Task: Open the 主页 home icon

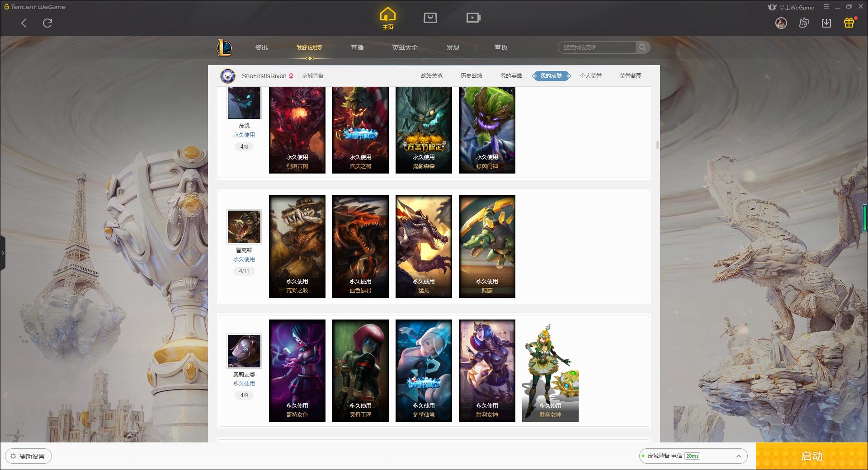Action: (x=388, y=19)
